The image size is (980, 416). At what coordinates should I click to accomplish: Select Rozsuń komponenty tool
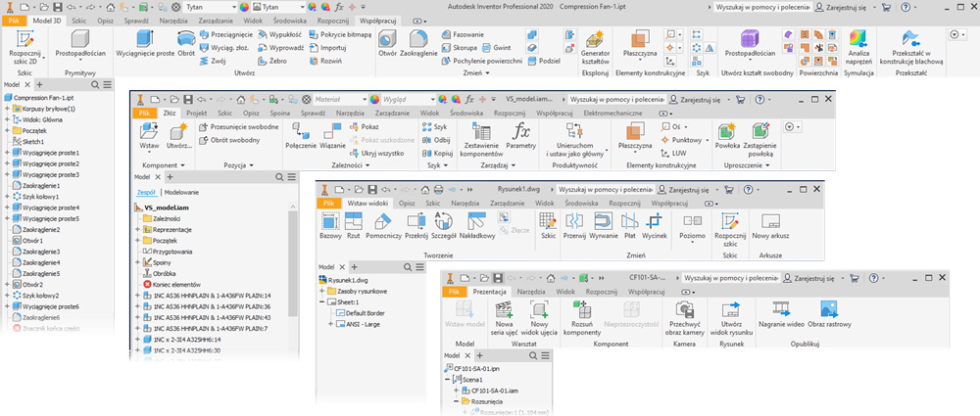click(582, 318)
